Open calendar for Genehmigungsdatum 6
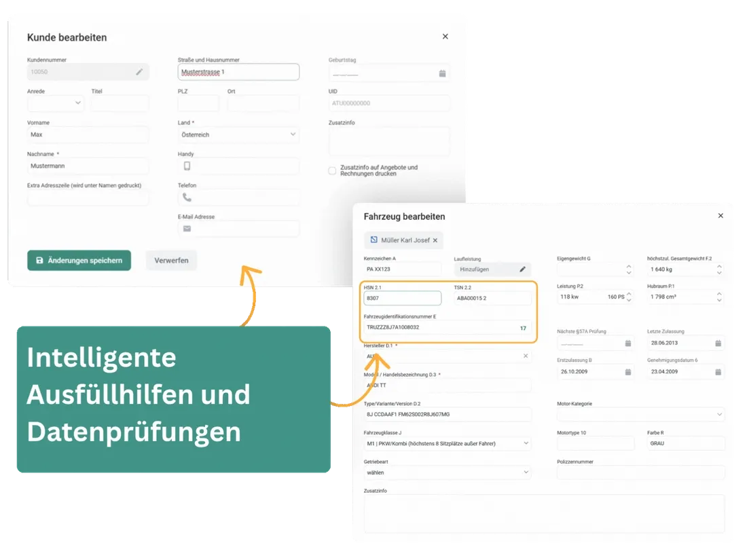The width and height of the screenshot is (747, 560). (x=718, y=372)
